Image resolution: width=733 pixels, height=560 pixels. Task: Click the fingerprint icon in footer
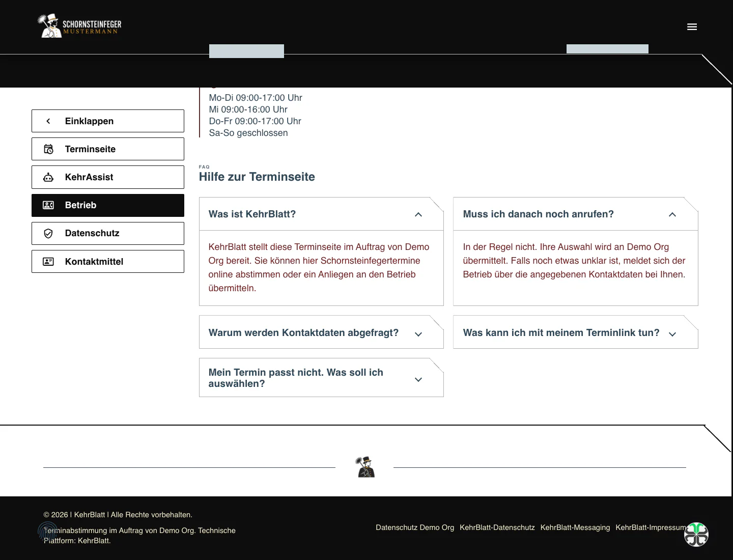tap(47, 531)
